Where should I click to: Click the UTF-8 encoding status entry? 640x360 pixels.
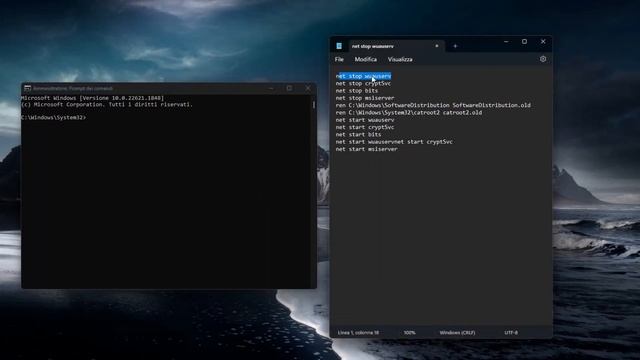(x=511, y=333)
